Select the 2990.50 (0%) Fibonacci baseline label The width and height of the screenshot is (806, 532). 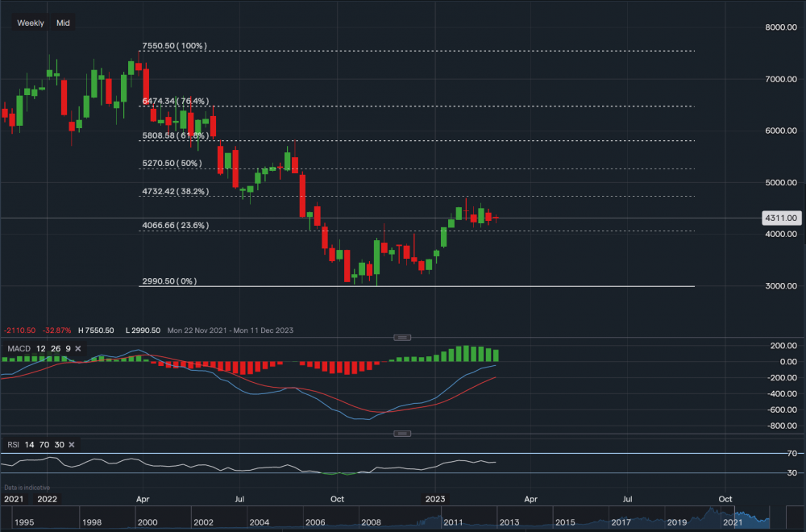[169, 281]
